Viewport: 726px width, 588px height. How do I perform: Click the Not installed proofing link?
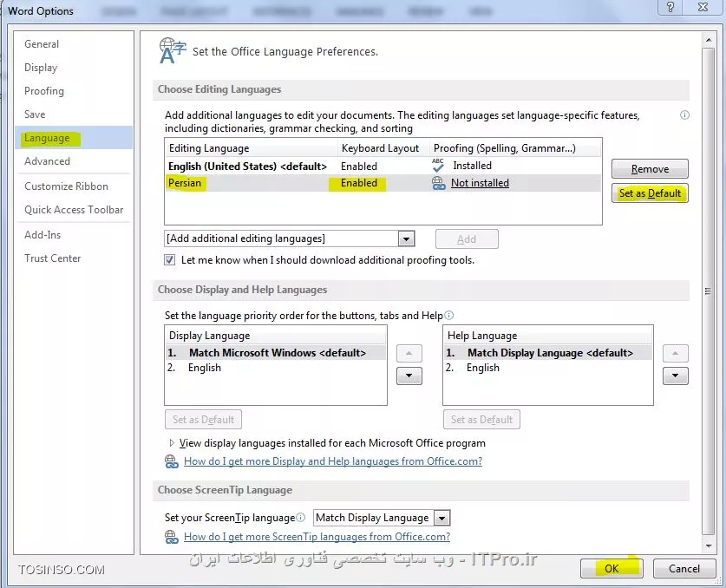pos(481,183)
